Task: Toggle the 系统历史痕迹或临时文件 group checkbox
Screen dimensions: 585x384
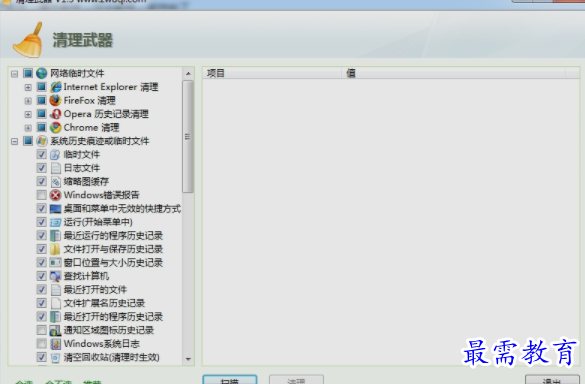Action: [x=28, y=141]
